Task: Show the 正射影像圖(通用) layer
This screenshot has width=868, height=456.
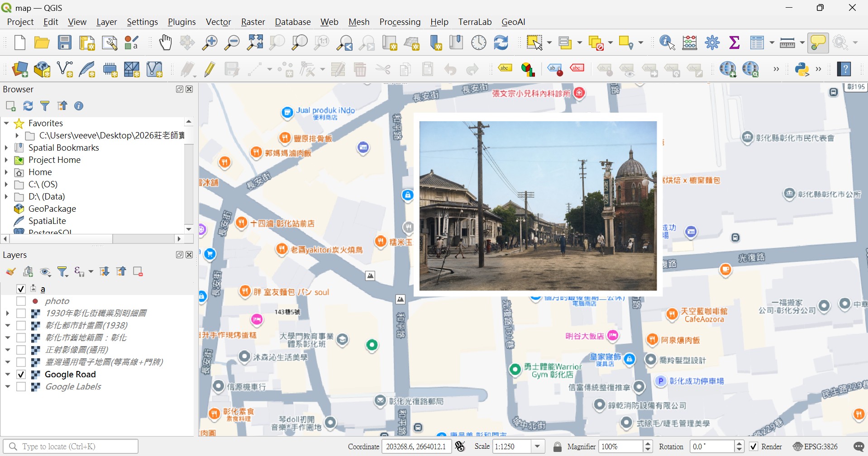Action: 21,350
